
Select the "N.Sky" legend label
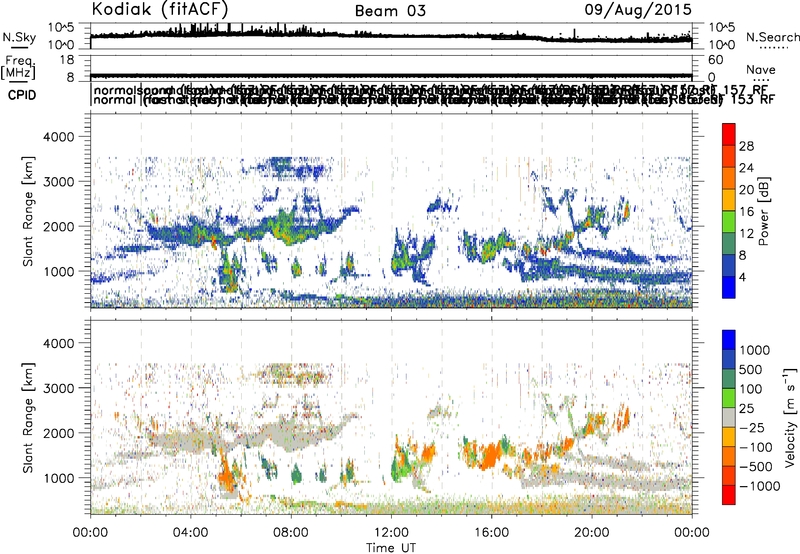point(19,37)
